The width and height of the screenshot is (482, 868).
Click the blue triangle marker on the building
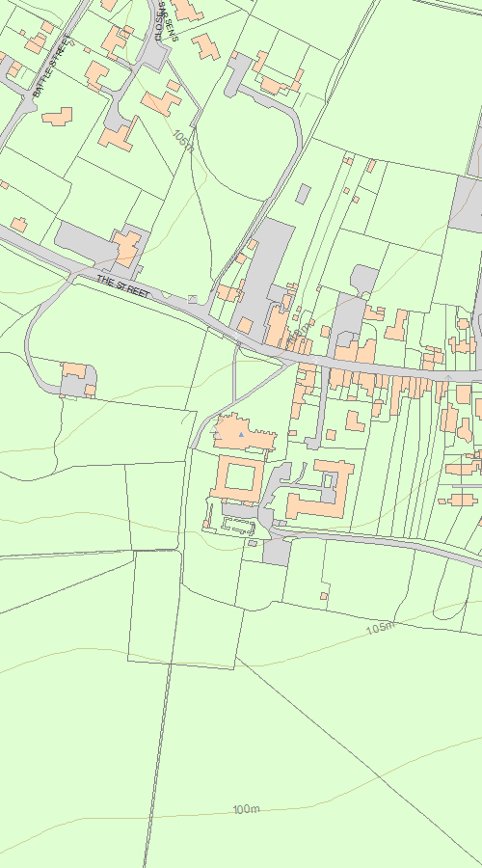[241, 435]
